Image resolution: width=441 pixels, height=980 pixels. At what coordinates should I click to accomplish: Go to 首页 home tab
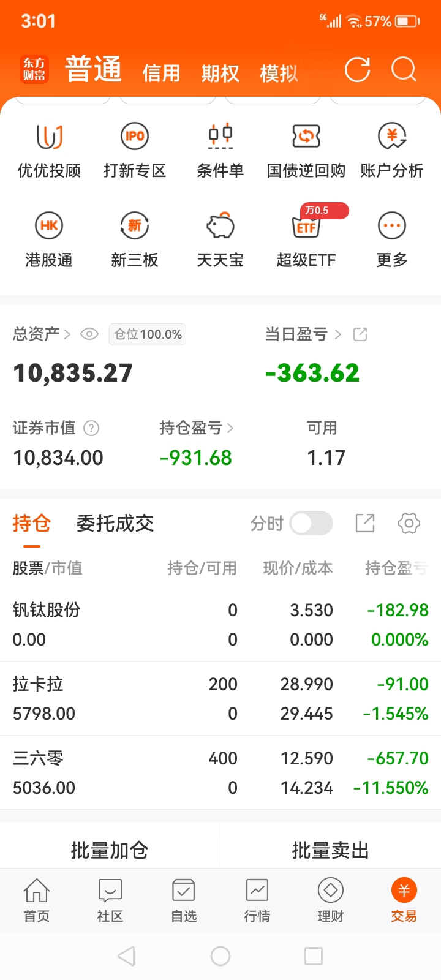(x=37, y=900)
